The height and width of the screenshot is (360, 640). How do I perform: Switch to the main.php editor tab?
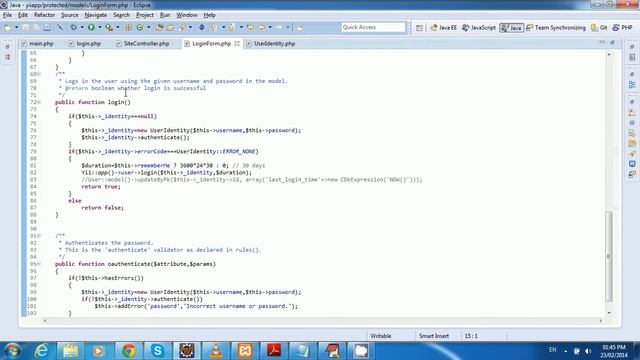point(38,44)
